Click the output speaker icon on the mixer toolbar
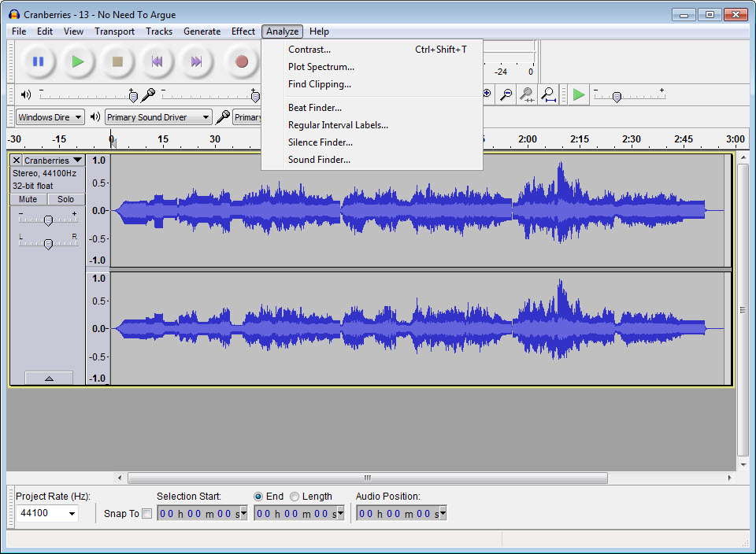The height and width of the screenshot is (554, 756). pyautogui.click(x=26, y=94)
